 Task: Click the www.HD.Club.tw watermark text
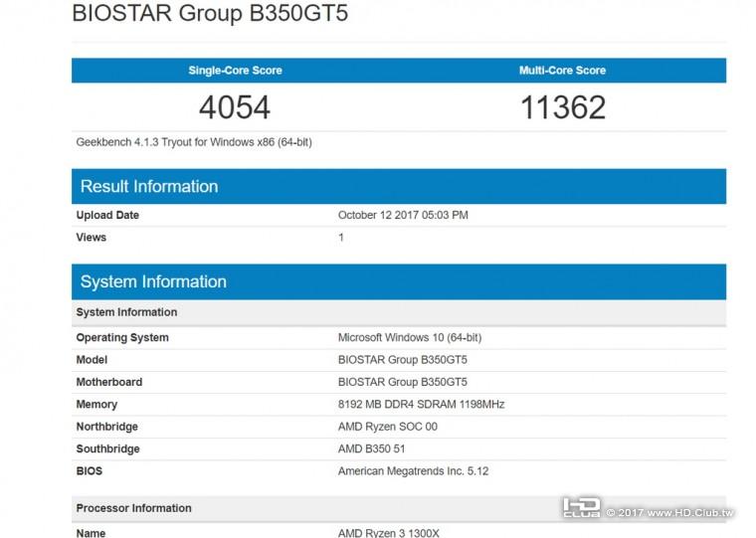689,513
